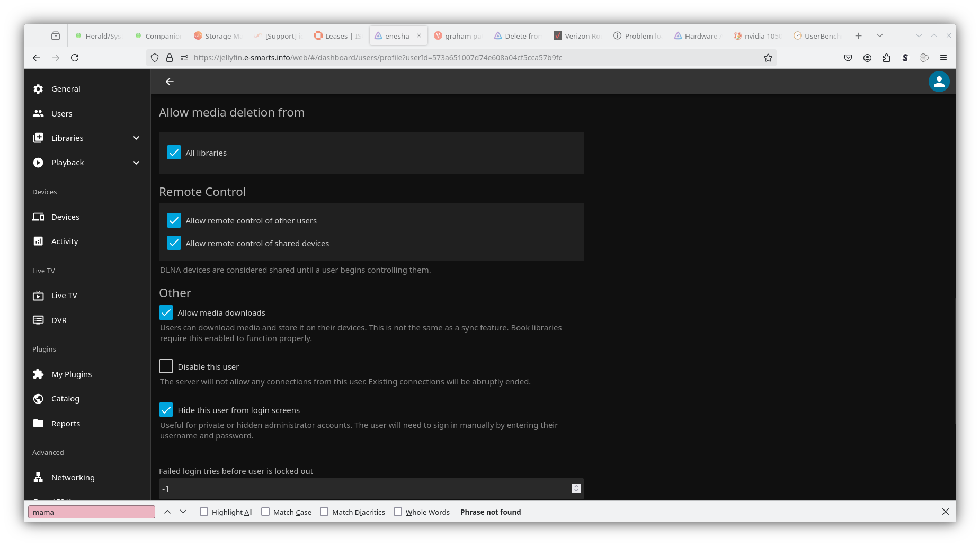This screenshot has height=546, width=980.
Task: Enable the Disable this user checkbox
Action: [166, 366]
